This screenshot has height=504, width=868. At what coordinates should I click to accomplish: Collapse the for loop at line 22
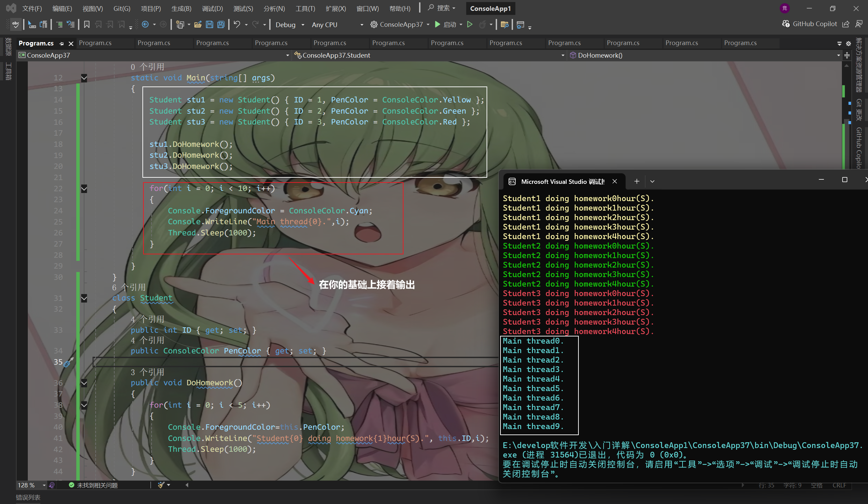tap(84, 189)
